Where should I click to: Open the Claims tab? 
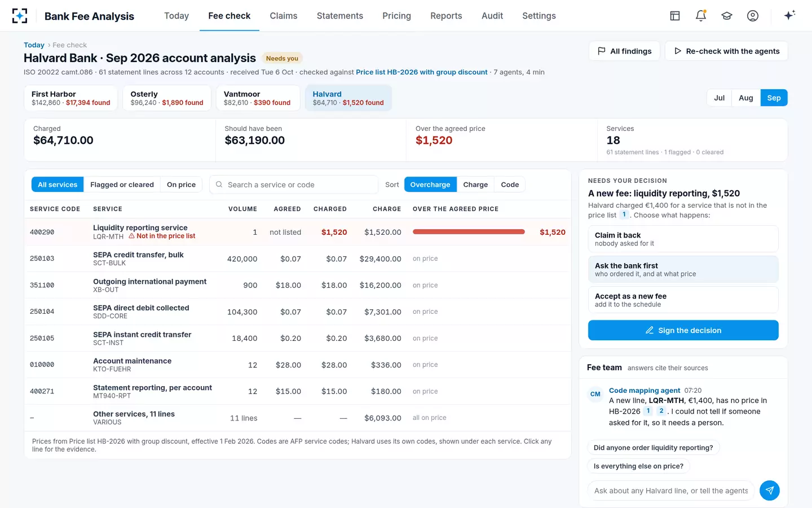284,16
